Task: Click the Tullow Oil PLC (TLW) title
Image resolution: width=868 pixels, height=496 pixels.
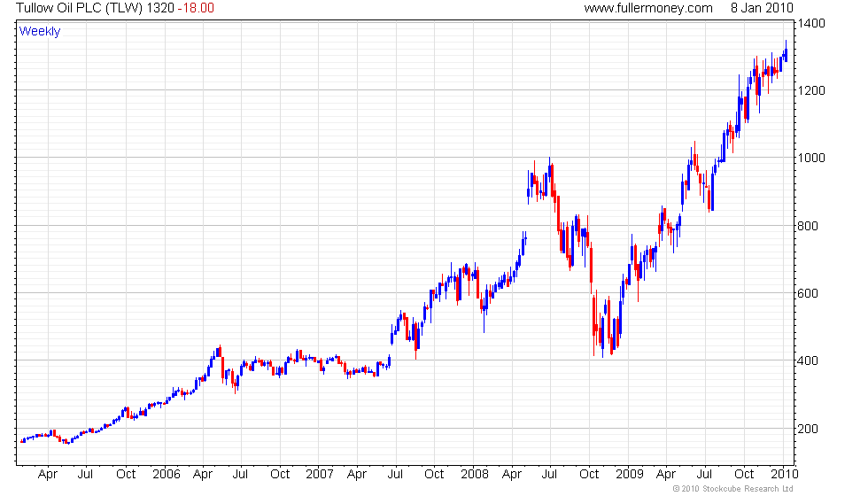Action: 80,8
